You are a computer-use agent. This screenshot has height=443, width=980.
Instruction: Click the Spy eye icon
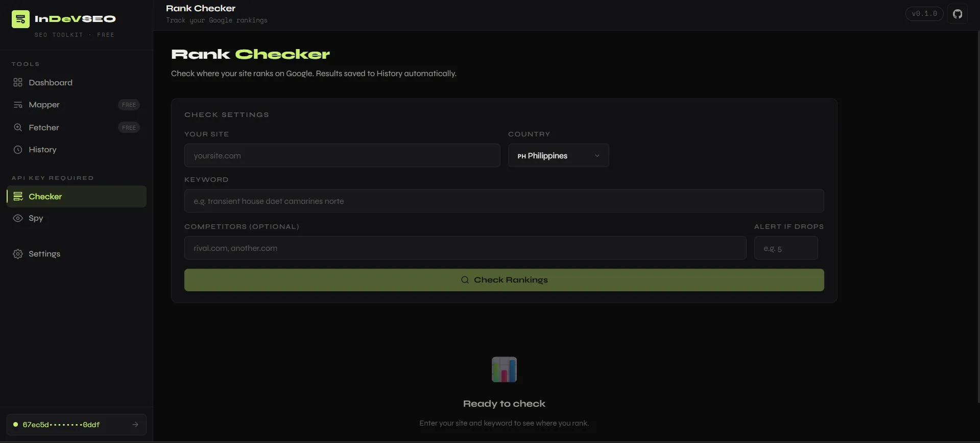click(18, 218)
